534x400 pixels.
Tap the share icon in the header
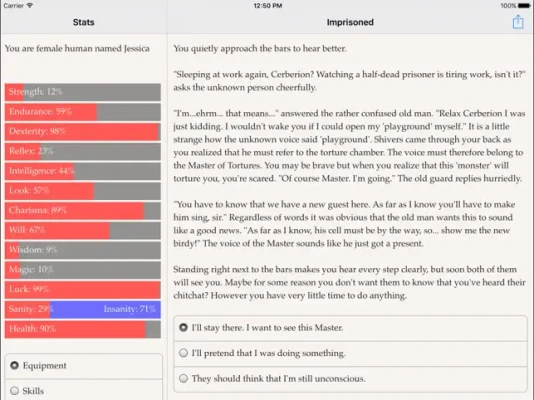click(518, 22)
